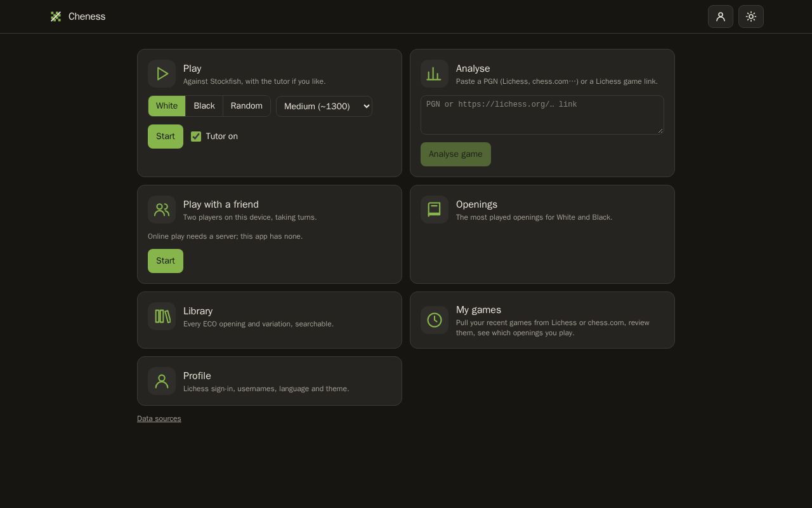Toggle the light theme sun icon

751,17
